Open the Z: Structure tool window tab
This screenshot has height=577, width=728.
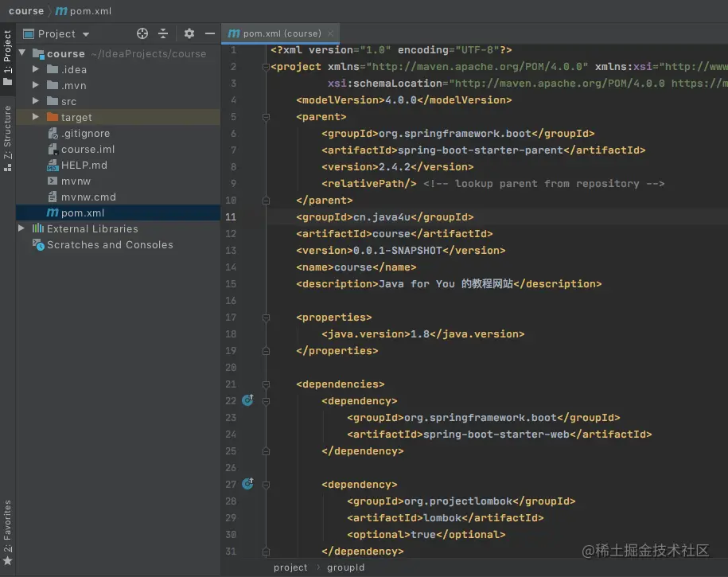[7, 138]
